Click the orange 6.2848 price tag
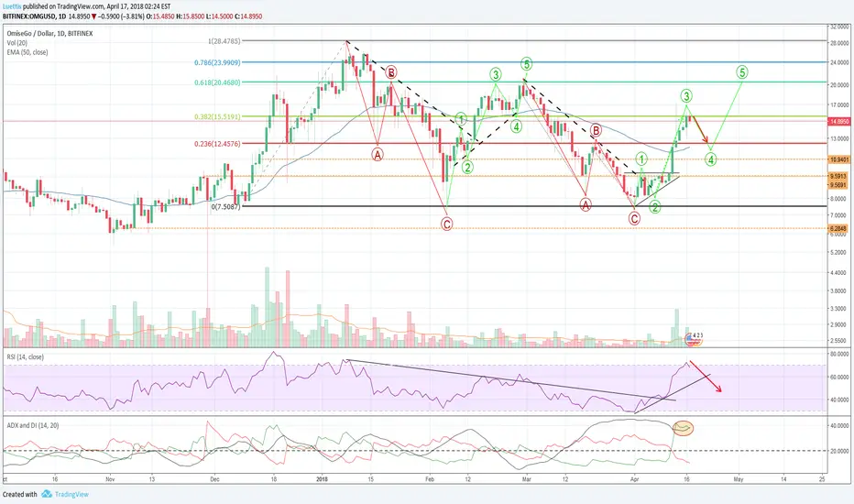 (838, 228)
